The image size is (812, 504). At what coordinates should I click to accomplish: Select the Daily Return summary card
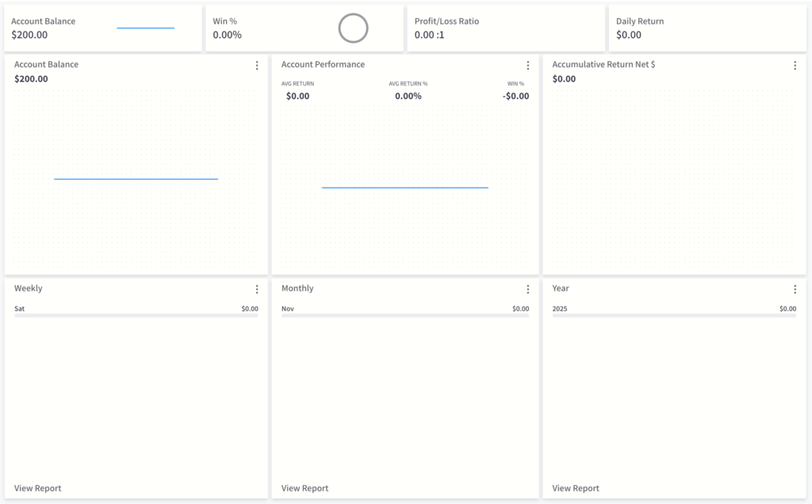pos(707,29)
